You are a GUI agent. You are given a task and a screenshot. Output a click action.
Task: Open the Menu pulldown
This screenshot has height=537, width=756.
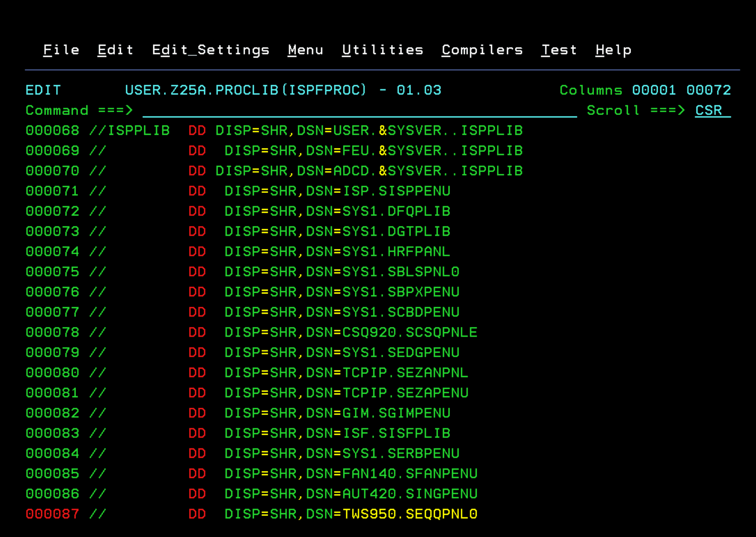pyautogui.click(x=306, y=49)
